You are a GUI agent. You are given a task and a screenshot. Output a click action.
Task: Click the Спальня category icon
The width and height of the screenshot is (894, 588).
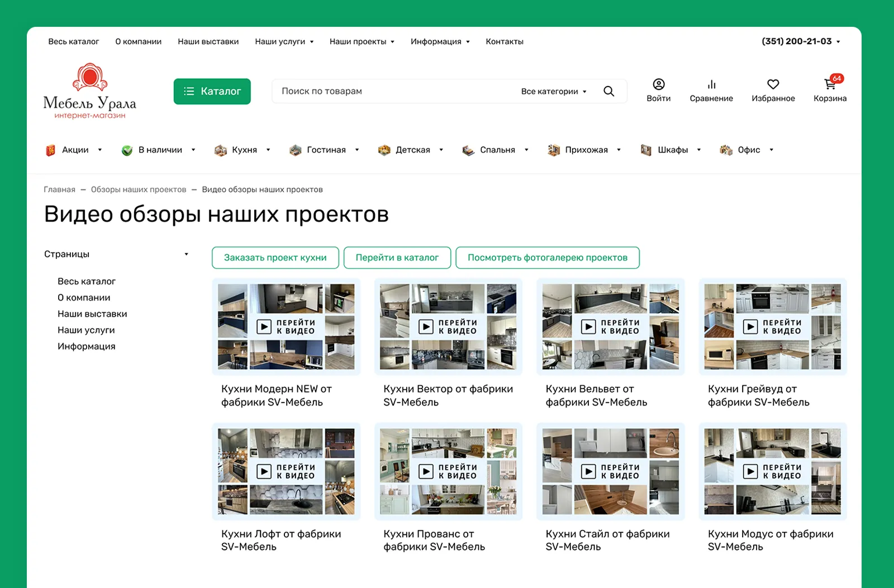(x=468, y=150)
